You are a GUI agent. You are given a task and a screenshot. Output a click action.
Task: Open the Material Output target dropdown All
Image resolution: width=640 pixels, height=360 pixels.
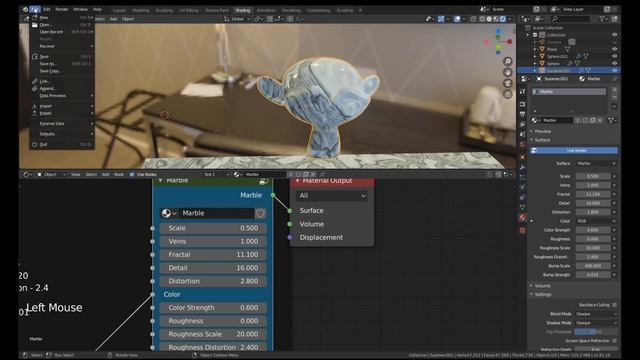pos(331,196)
